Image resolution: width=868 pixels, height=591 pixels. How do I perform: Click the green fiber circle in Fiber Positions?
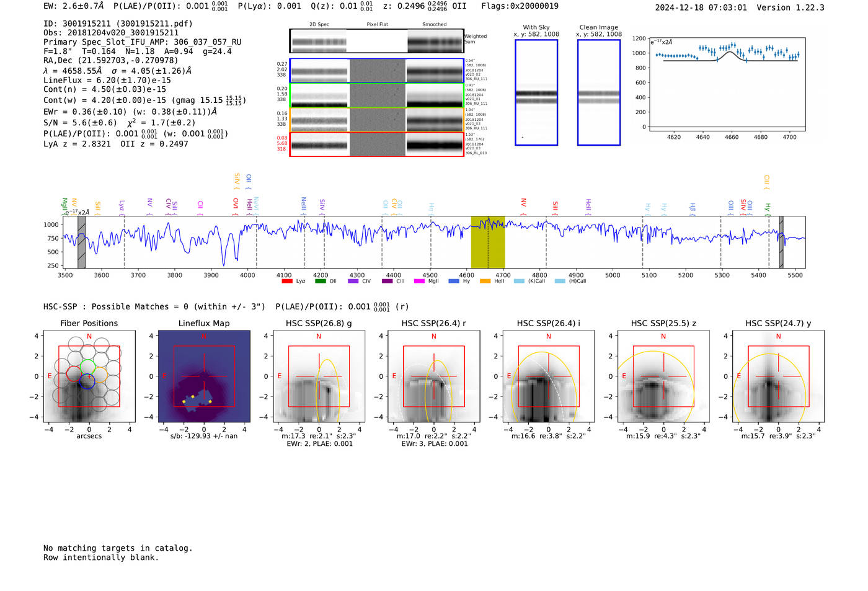coord(88,366)
